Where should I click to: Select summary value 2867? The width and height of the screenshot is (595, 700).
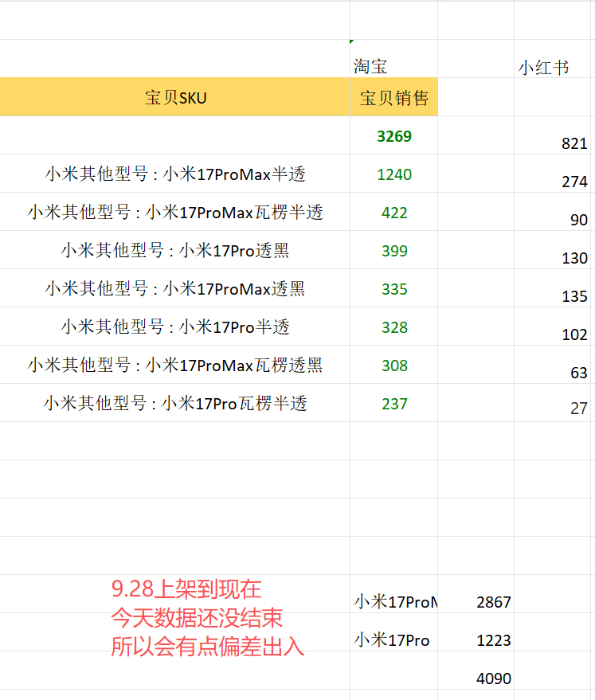tap(476, 594)
